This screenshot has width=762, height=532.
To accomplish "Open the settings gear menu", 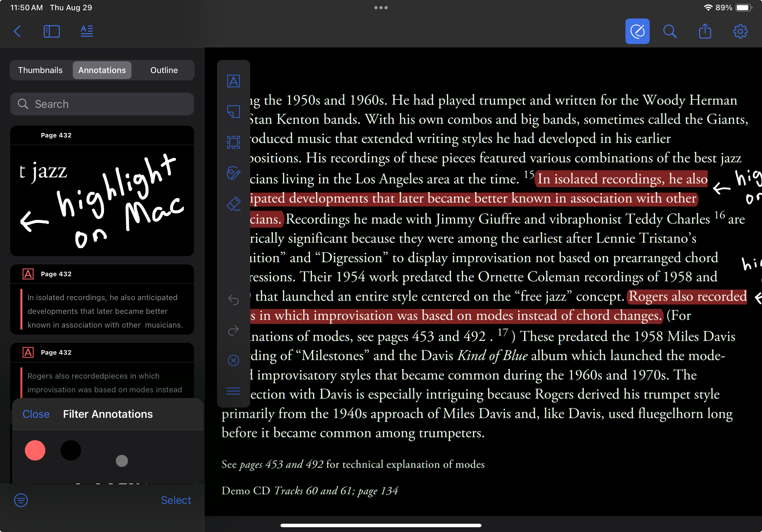I will click(740, 31).
